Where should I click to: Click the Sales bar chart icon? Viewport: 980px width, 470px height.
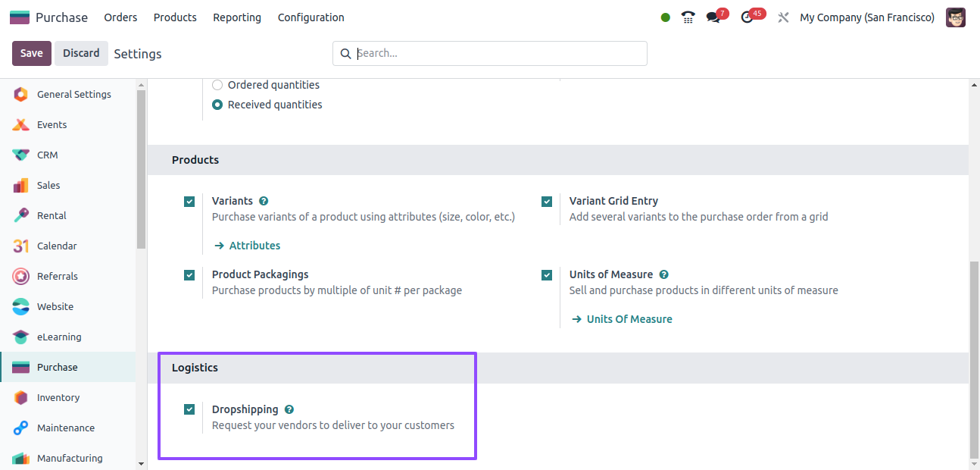(x=21, y=185)
